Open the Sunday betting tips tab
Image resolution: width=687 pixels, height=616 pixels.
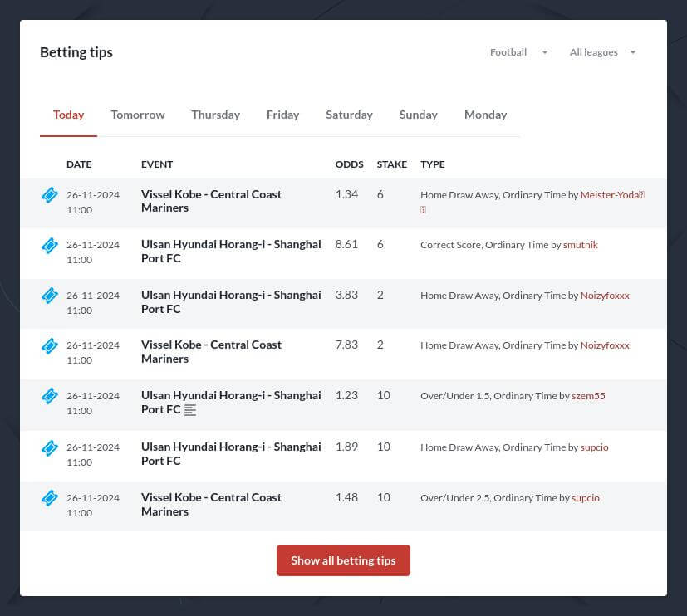click(x=418, y=114)
